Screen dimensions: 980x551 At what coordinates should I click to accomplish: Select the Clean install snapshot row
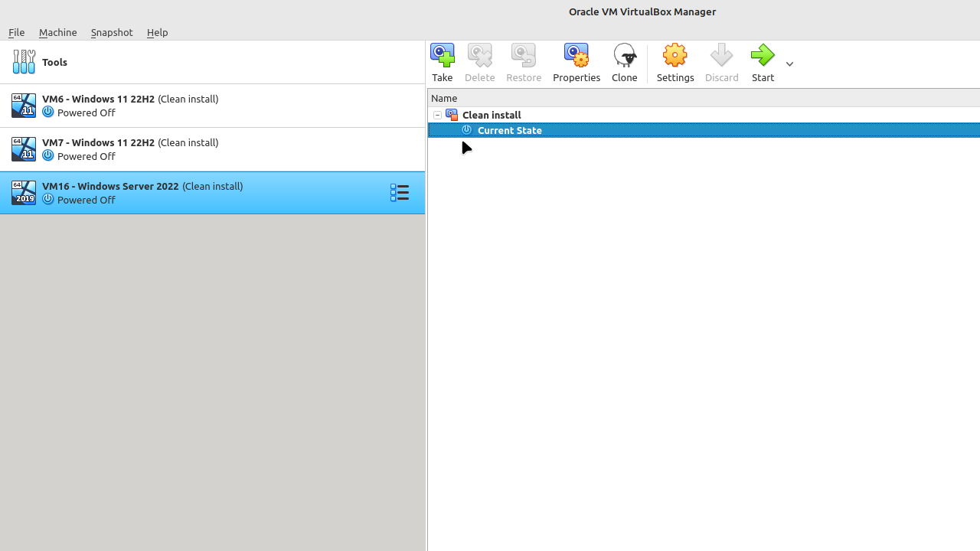pyautogui.click(x=704, y=115)
